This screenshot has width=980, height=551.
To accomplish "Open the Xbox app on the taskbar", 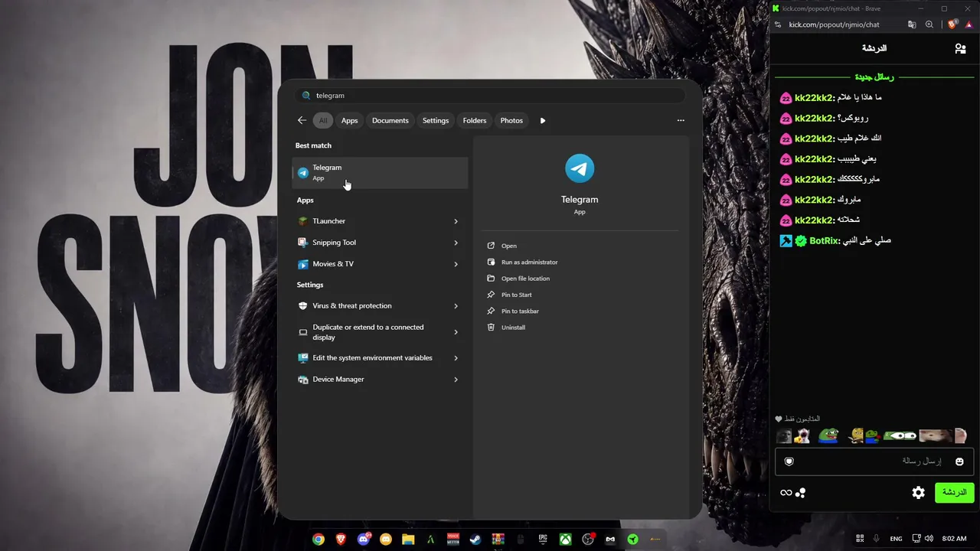I will (565, 540).
